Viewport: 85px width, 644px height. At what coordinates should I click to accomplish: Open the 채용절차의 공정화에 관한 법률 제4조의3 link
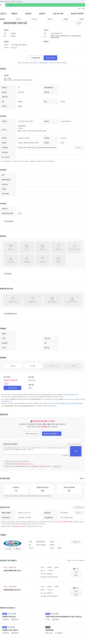(x=68, y=395)
